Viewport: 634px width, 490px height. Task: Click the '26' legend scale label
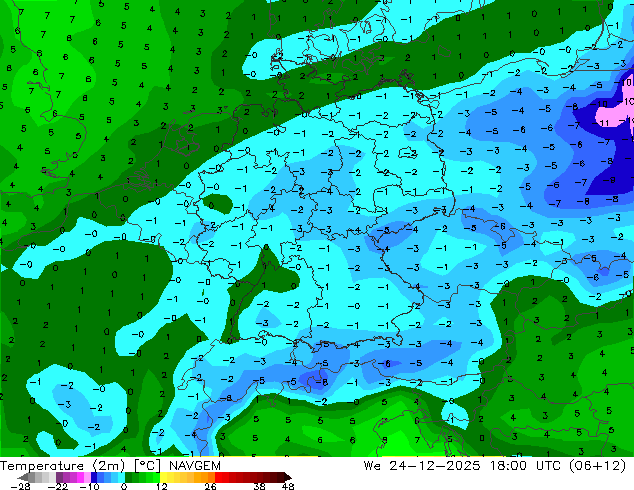point(210,486)
